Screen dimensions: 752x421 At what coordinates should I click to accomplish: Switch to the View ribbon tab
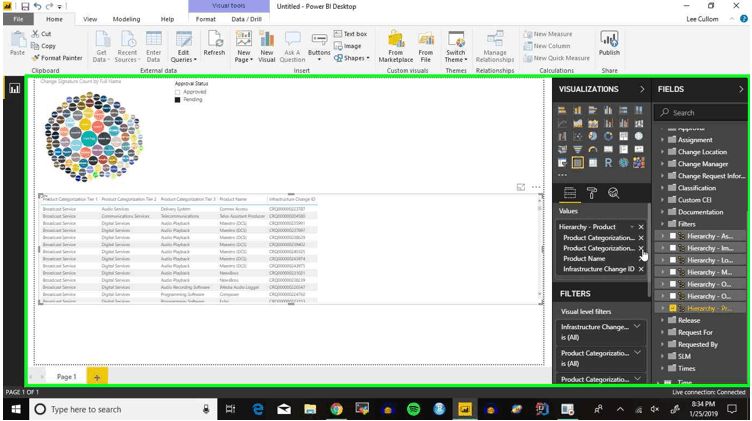pyautogui.click(x=90, y=19)
